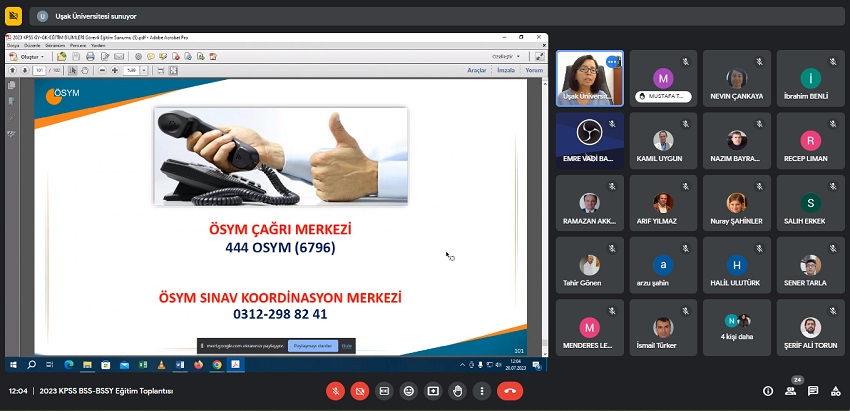Open the chat panel icon
This screenshot has width=850, height=411.
813,391
